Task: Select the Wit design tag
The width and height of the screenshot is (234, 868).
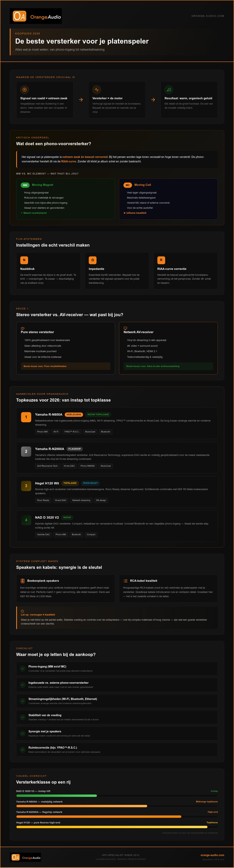Action: pos(101,500)
